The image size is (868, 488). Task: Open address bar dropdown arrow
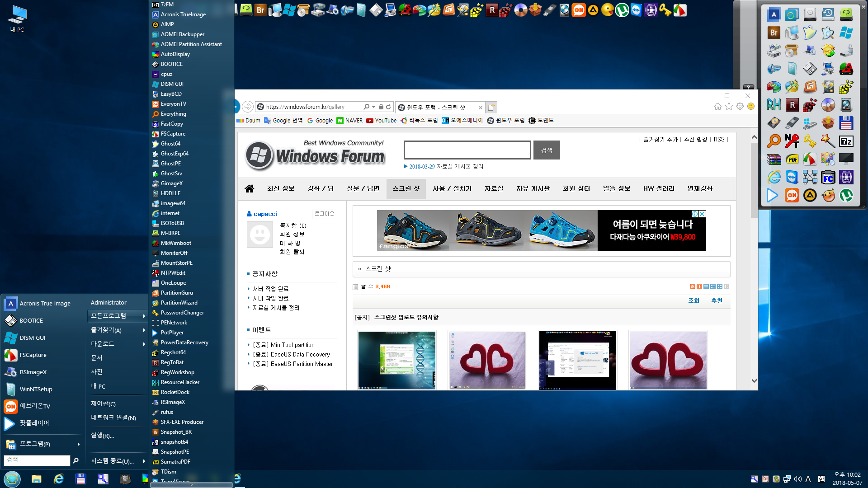[373, 107]
